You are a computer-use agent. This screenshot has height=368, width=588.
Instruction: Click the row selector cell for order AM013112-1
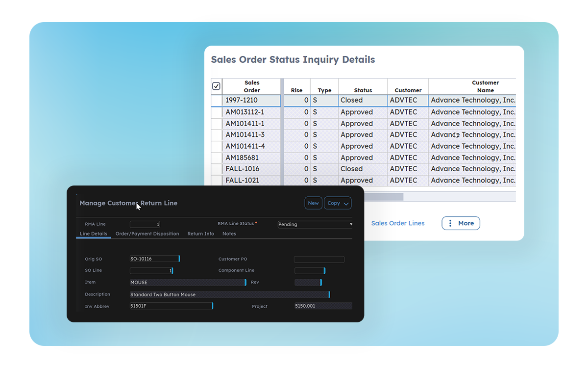tap(216, 112)
